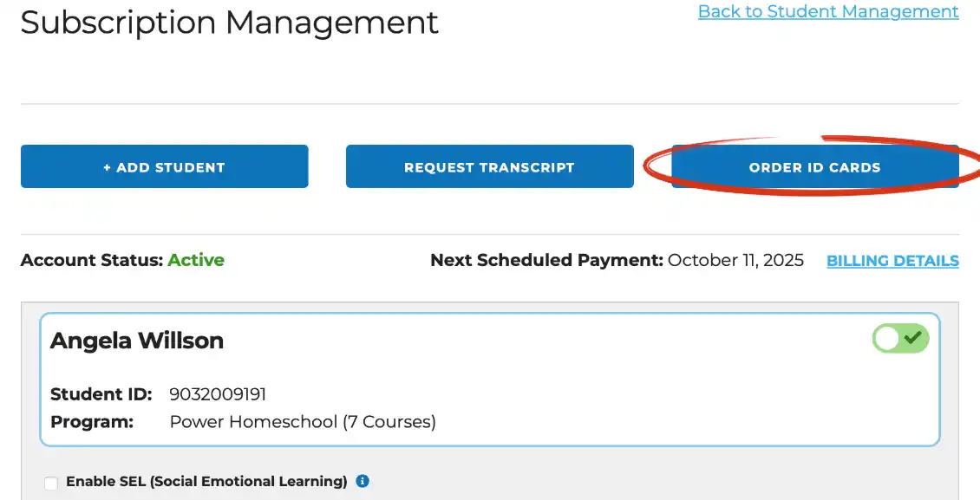Screen dimensions: 980x500
Task: Click the Next Scheduled Payment label
Action: click(x=547, y=260)
